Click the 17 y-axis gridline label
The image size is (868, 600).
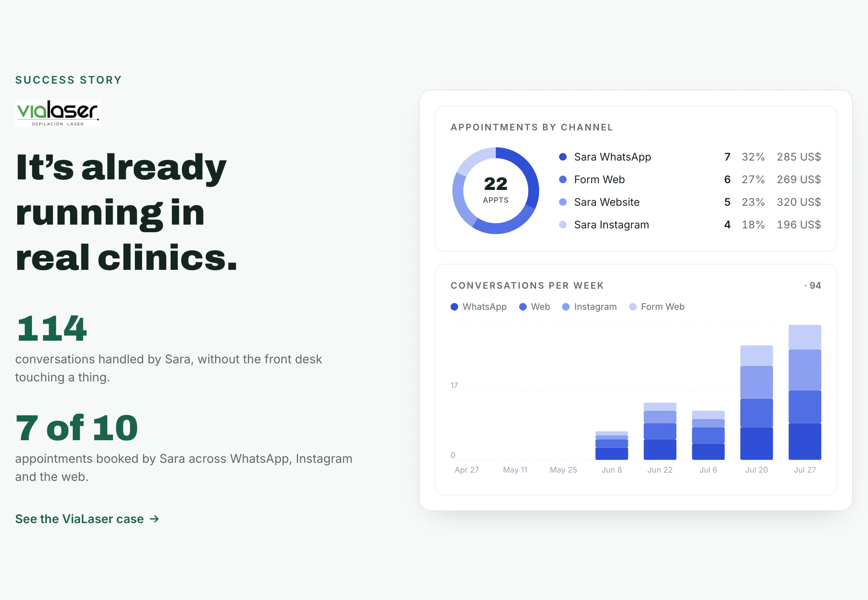point(454,386)
